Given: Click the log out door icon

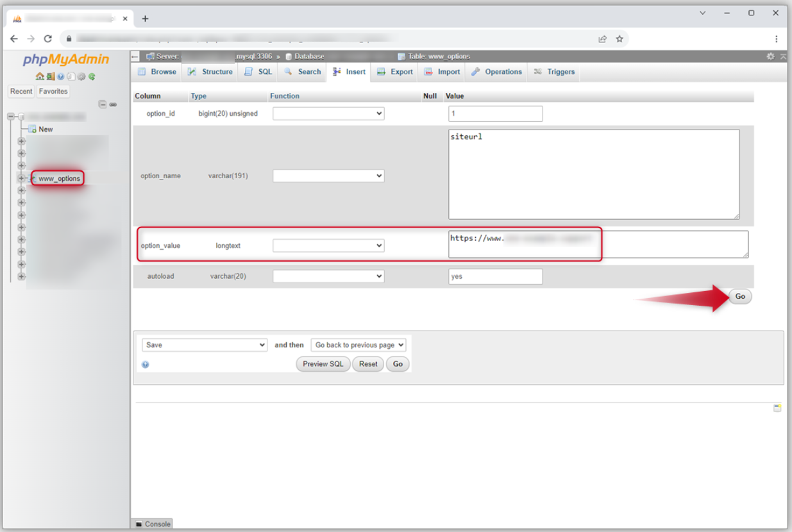Looking at the screenshot, I should (x=51, y=77).
